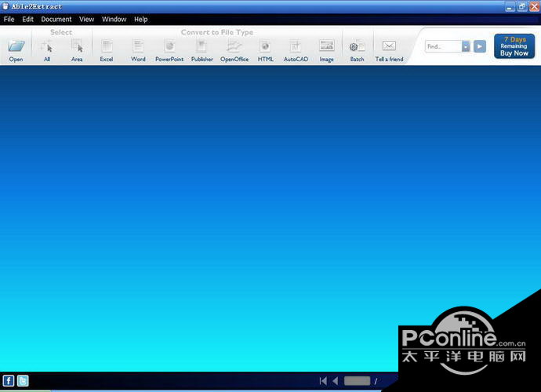The height and width of the screenshot is (392, 541).
Task: Click the HTML conversion icon
Action: (x=266, y=47)
